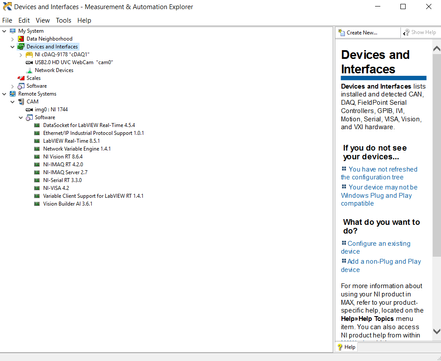Collapse the Devices and Interfaces node
Viewport: 441px width, 361px height.
point(13,47)
